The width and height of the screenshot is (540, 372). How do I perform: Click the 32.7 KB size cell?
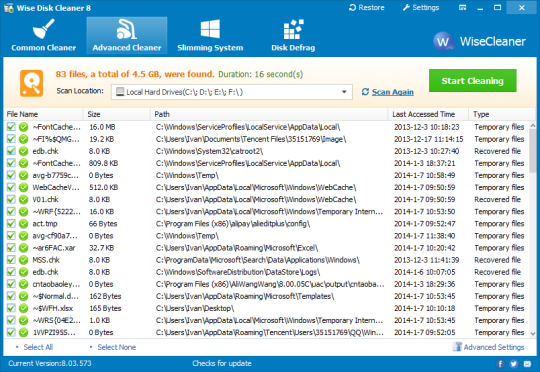click(x=101, y=248)
